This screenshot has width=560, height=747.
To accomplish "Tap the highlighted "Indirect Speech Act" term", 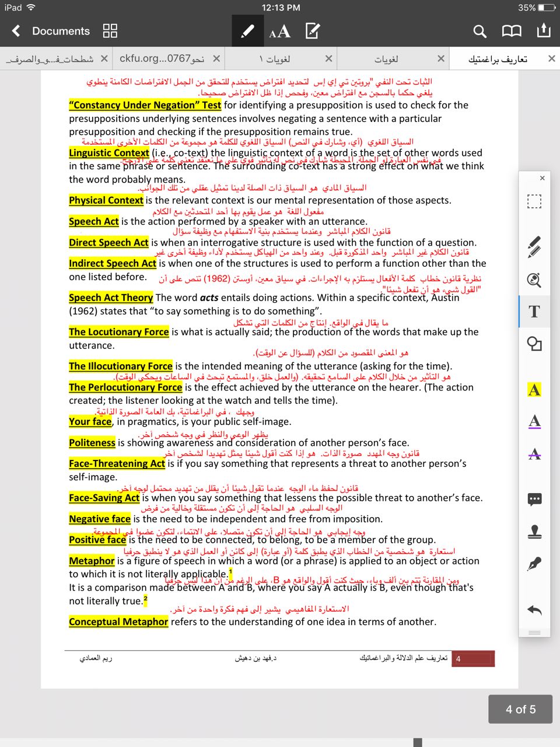I will (113, 264).
